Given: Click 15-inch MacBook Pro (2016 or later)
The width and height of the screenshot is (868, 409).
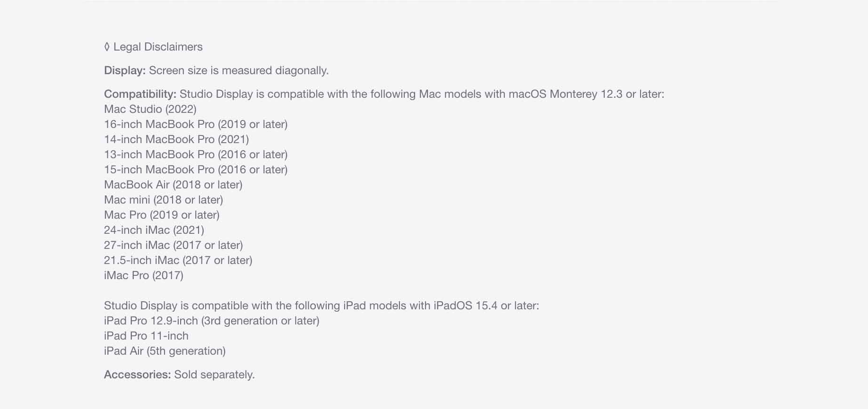Looking at the screenshot, I should (x=196, y=170).
